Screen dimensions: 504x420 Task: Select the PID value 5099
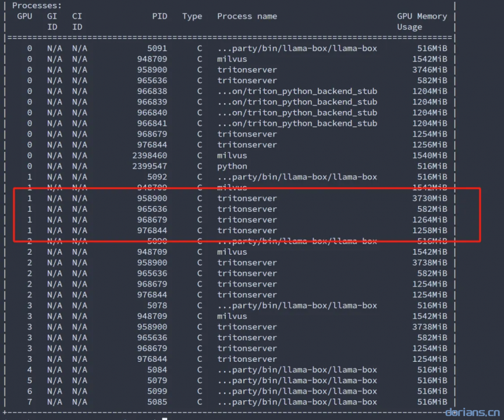coord(157,391)
